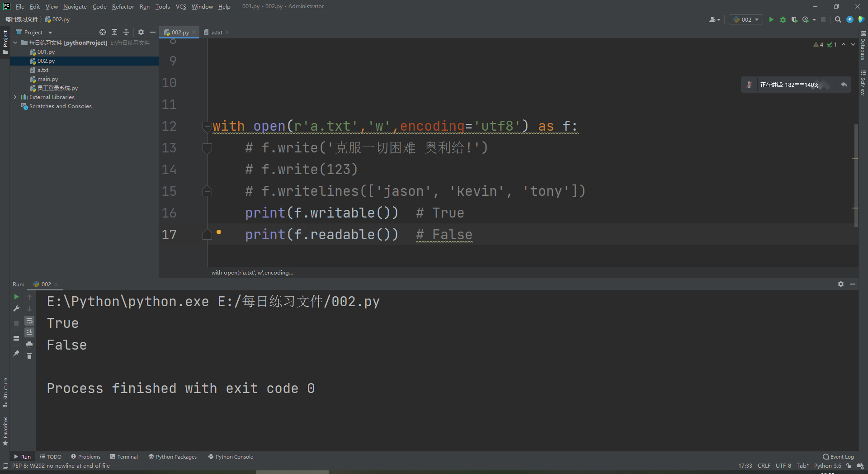This screenshot has height=474, width=868.
Task: Open the Python Console tool window
Action: point(231,457)
